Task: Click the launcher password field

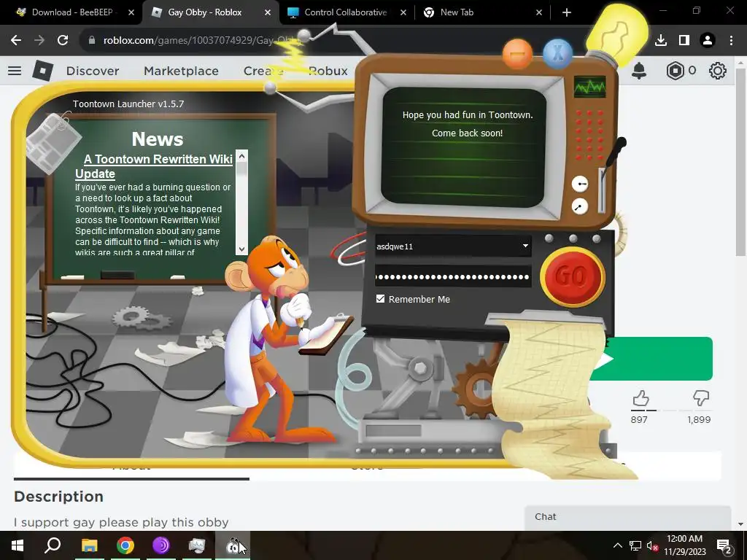Action: point(452,276)
